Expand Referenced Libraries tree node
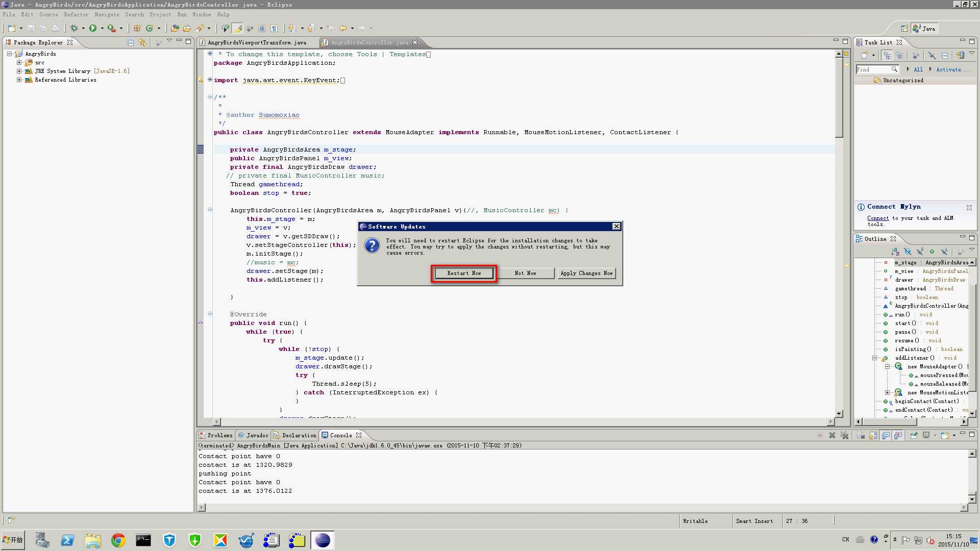The height and width of the screenshot is (551, 980). click(19, 80)
